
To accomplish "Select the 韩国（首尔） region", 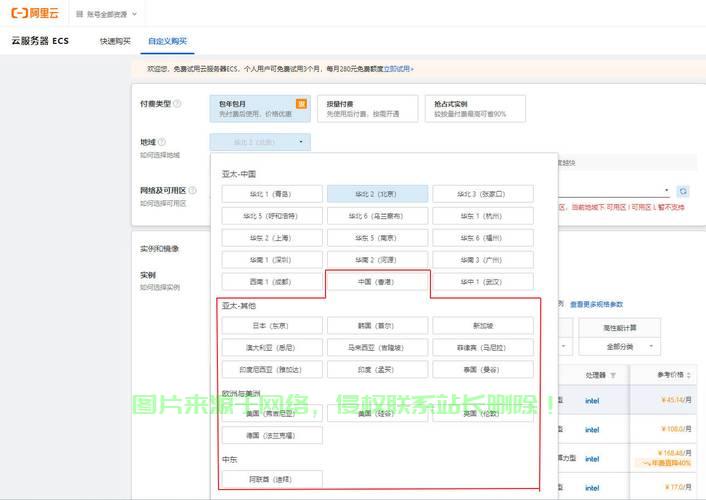I will [x=377, y=326].
